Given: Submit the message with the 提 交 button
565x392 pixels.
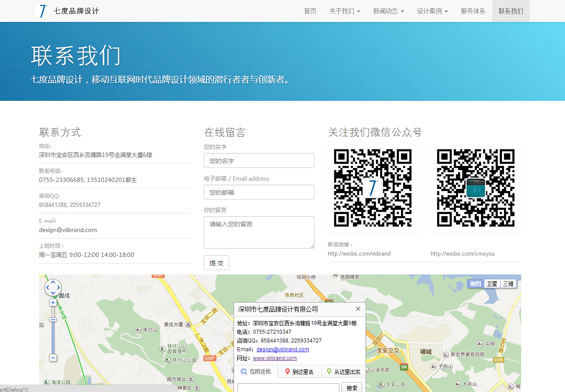Looking at the screenshot, I should [x=217, y=263].
